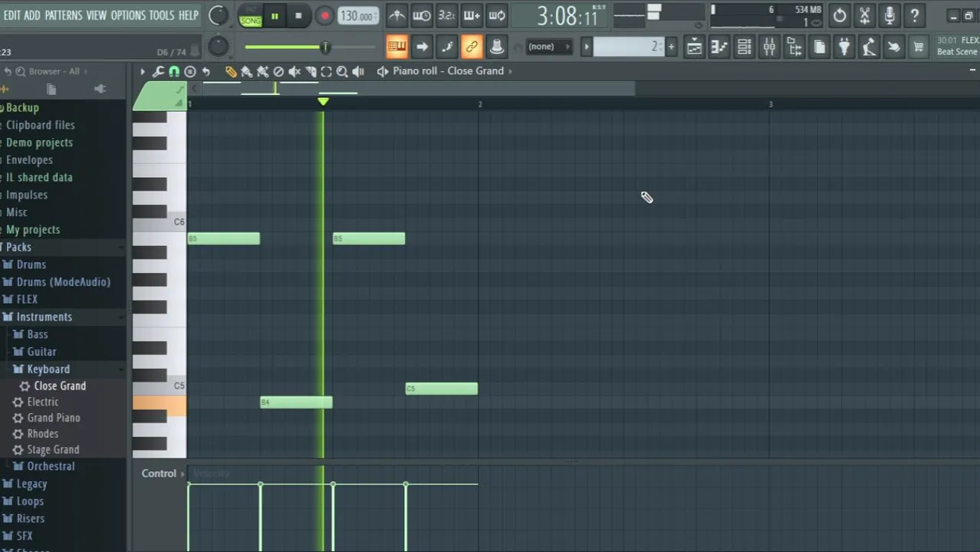Open the (none) pattern dropdown

click(x=548, y=47)
